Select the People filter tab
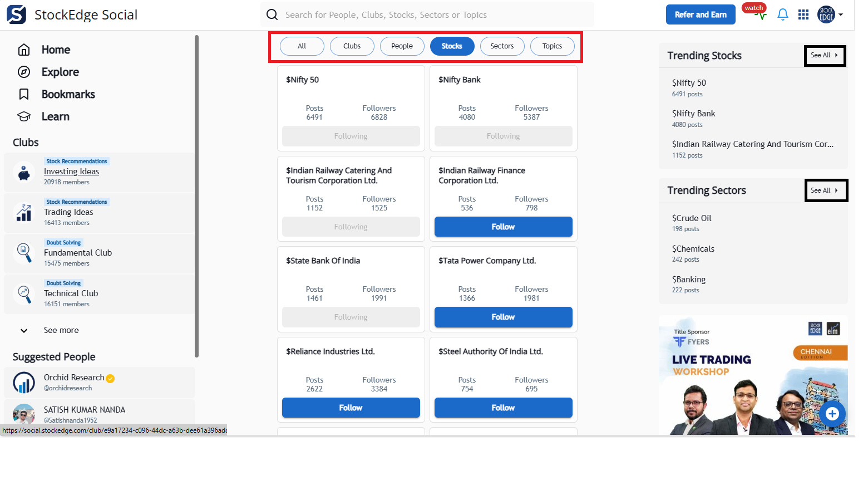868x480 pixels. pyautogui.click(x=402, y=46)
